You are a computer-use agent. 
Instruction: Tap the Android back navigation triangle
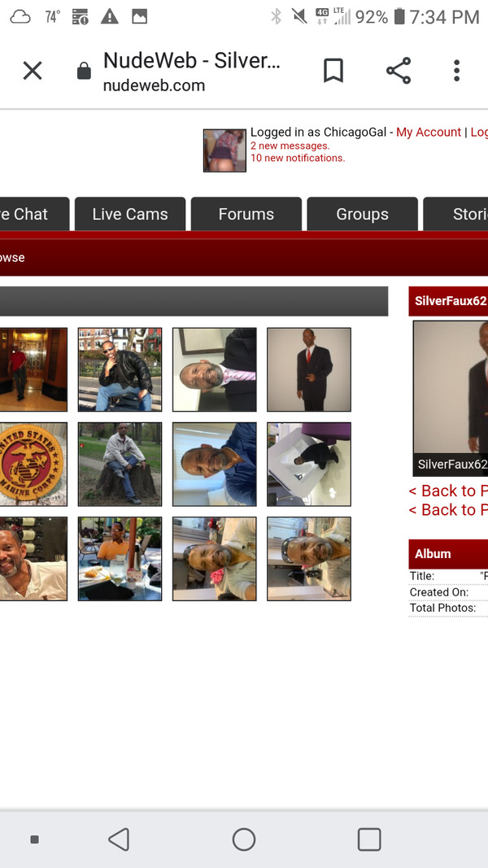point(119,840)
